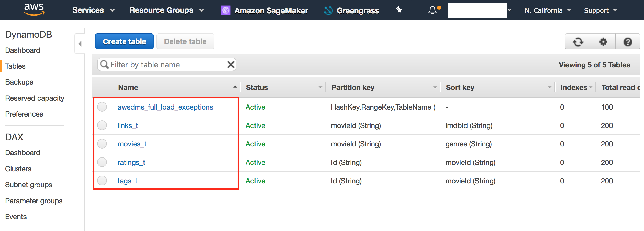This screenshot has width=644, height=231.
Task: Open table settings gear
Action: click(603, 42)
